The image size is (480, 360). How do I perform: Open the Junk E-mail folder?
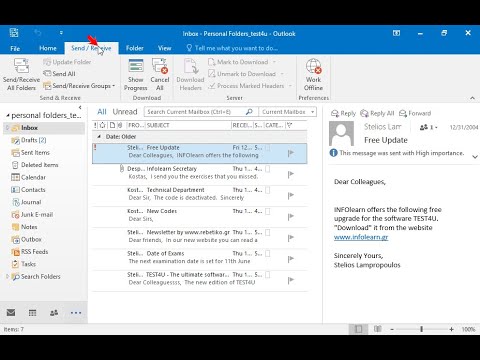click(32, 214)
